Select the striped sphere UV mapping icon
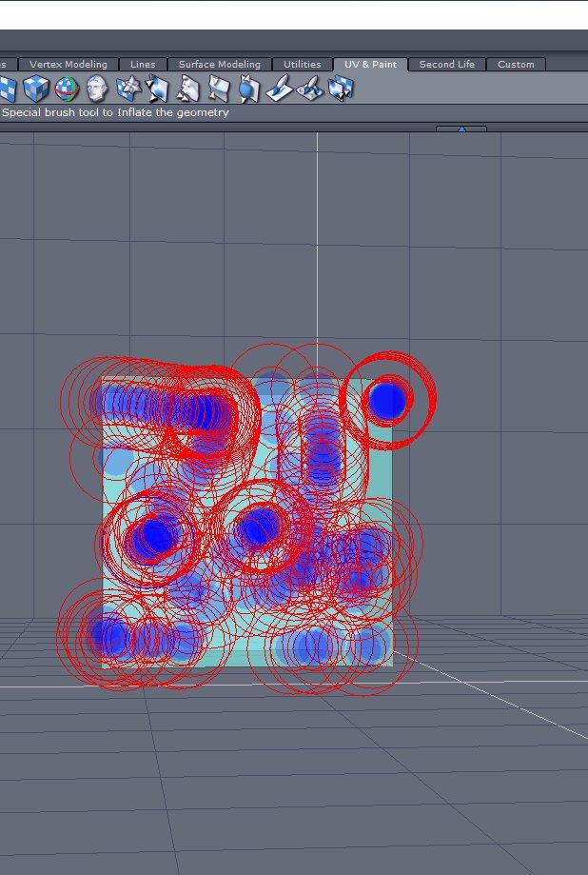The width and height of the screenshot is (588, 875). point(67,89)
